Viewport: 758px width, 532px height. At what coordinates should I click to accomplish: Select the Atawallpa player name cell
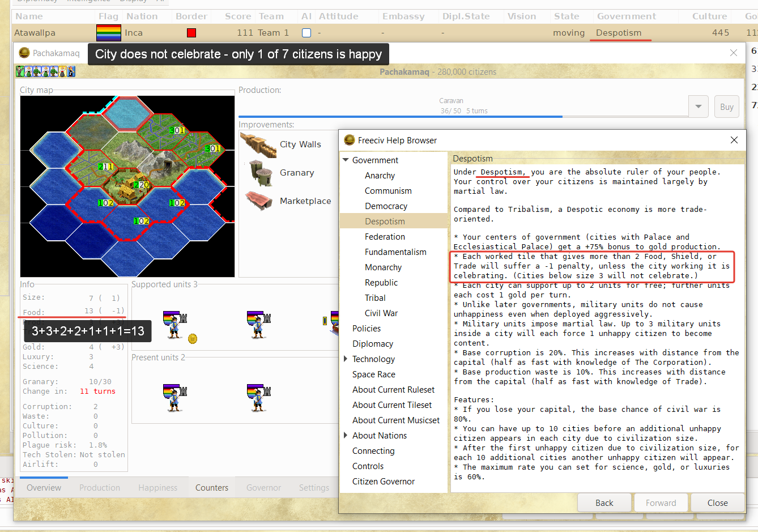pyautogui.click(x=35, y=33)
